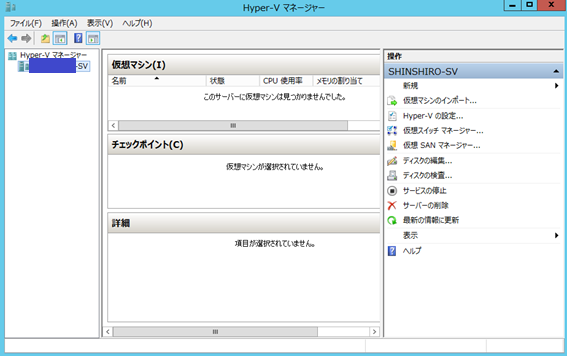The height and width of the screenshot is (363, 567).
Task: Open the 表示(V) menu
Action: pos(100,24)
